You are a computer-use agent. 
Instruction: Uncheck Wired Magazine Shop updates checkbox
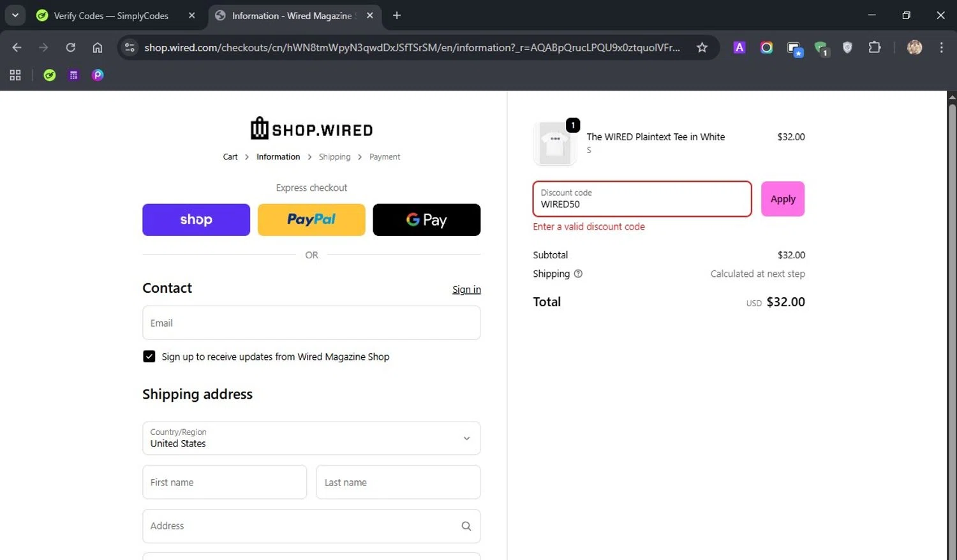[x=149, y=357]
